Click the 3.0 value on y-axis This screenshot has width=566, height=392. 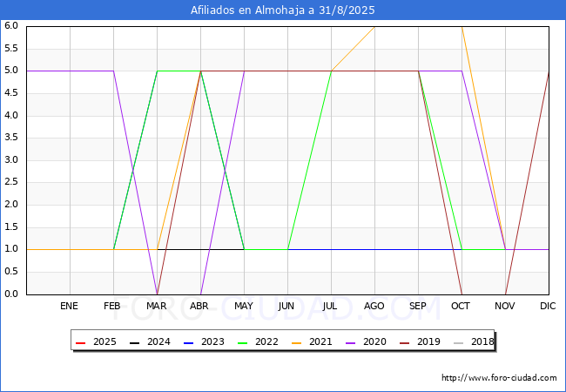[x=11, y=160]
